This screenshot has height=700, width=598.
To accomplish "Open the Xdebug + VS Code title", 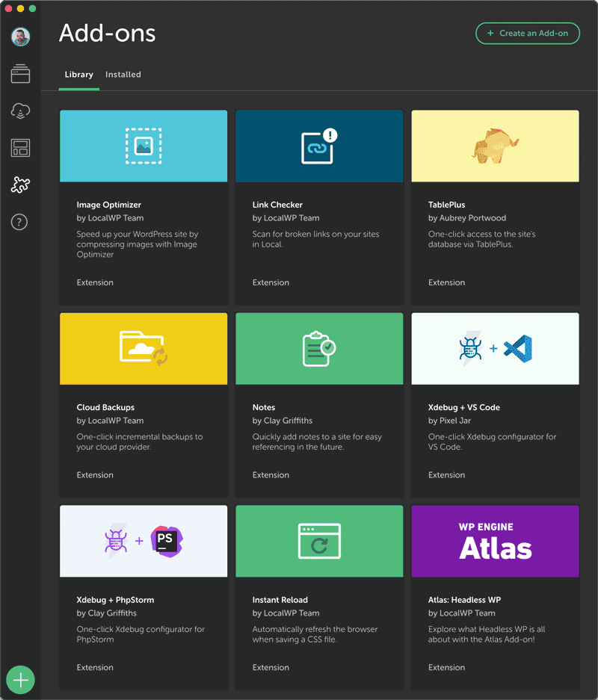I will [x=464, y=407].
